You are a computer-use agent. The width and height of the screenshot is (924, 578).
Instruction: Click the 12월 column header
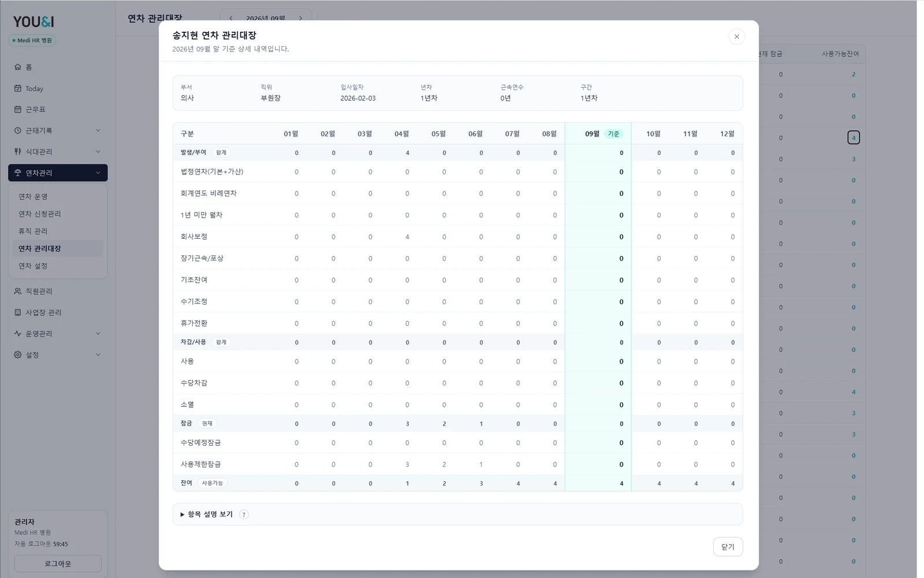pyautogui.click(x=727, y=134)
